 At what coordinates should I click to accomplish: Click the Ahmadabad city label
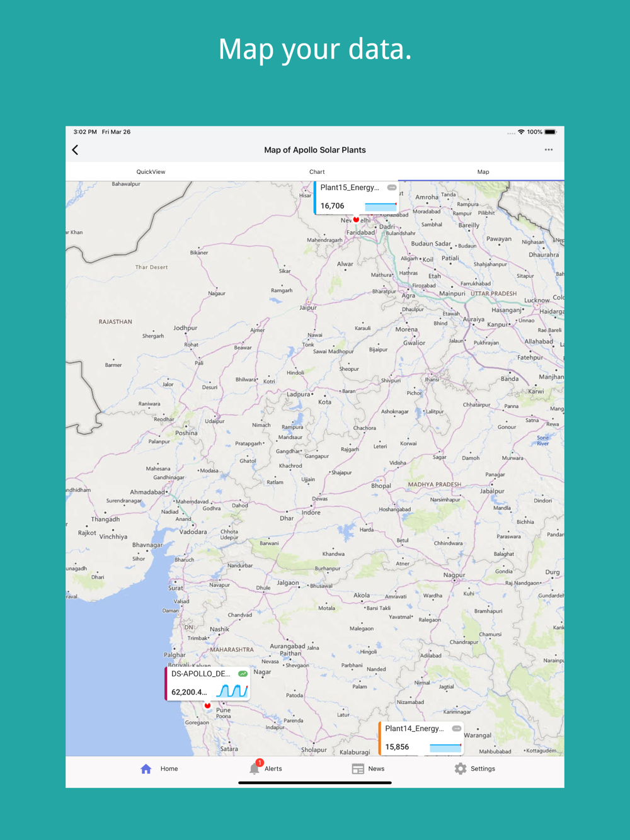tap(147, 492)
